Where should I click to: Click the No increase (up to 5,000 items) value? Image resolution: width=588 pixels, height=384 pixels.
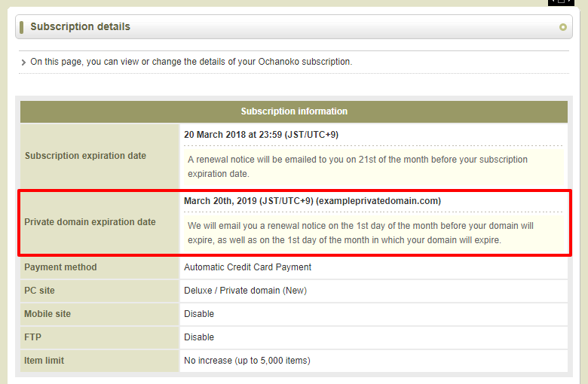coord(247,361)
